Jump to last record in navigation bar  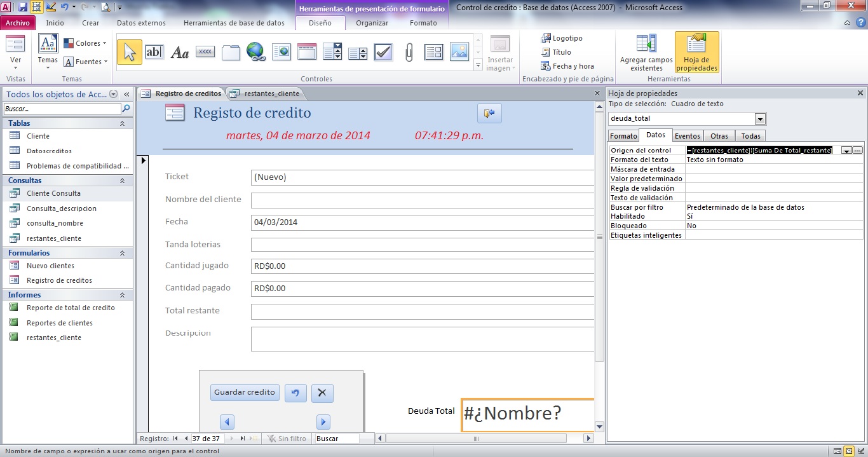point(242,439)
